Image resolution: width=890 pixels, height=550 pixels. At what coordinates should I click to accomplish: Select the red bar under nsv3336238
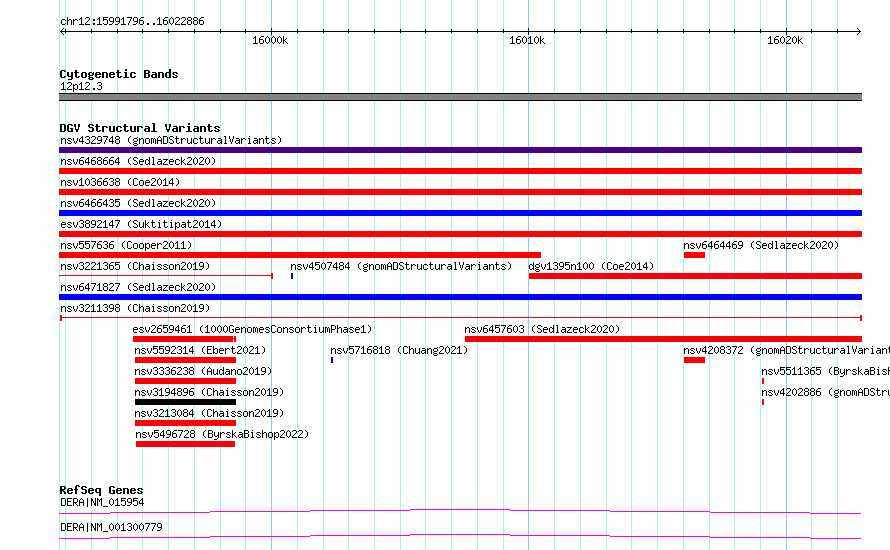(185, 381)
